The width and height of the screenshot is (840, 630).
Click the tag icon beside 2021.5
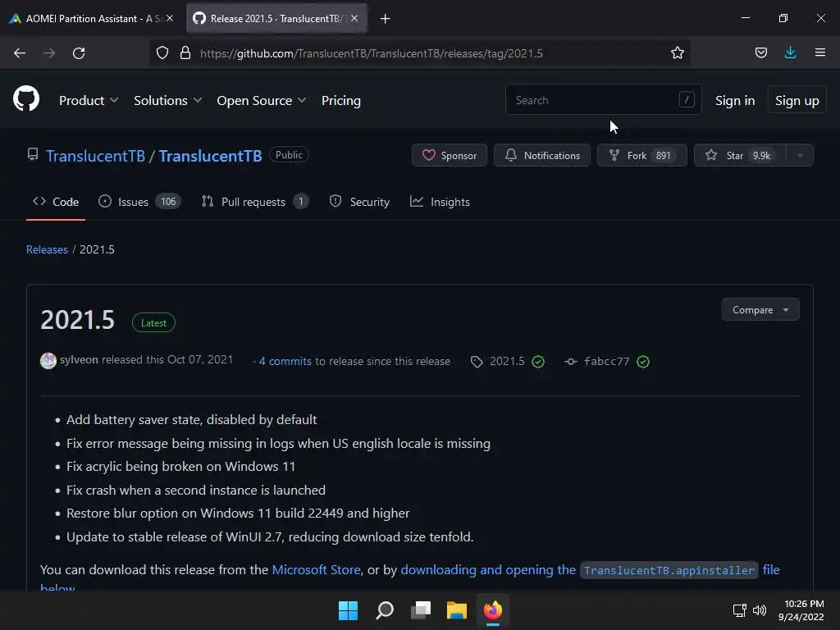coord(477,362)
